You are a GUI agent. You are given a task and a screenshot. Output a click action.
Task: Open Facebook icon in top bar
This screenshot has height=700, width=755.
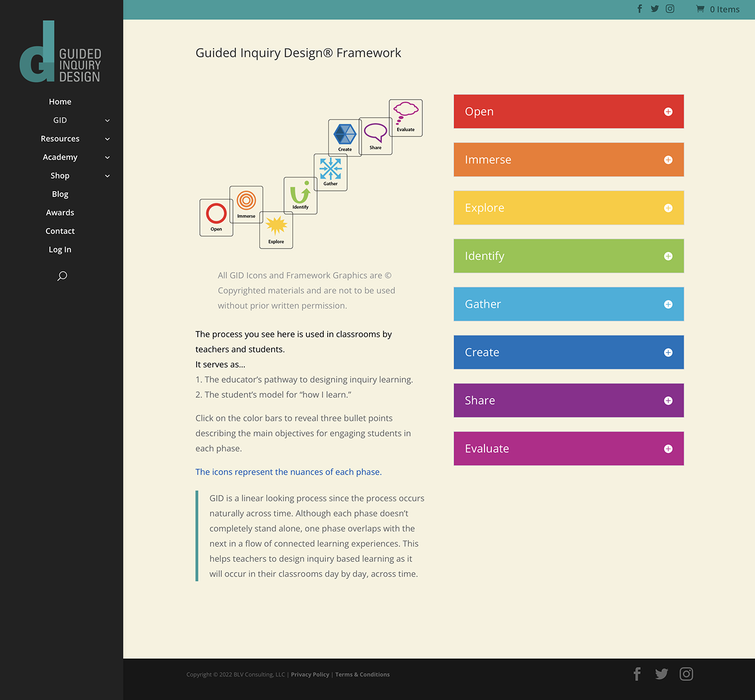[640, 9]
